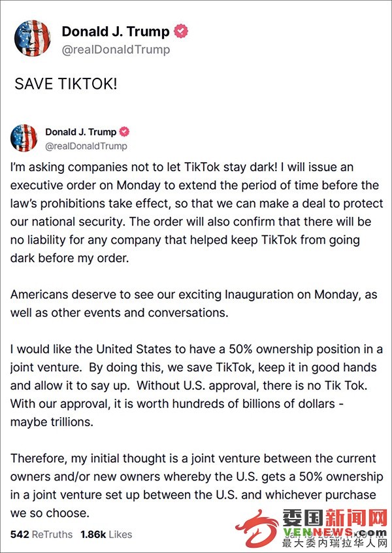
Task: Click the top Donald J. Trump profile avatar
Action: click(32, 38)
